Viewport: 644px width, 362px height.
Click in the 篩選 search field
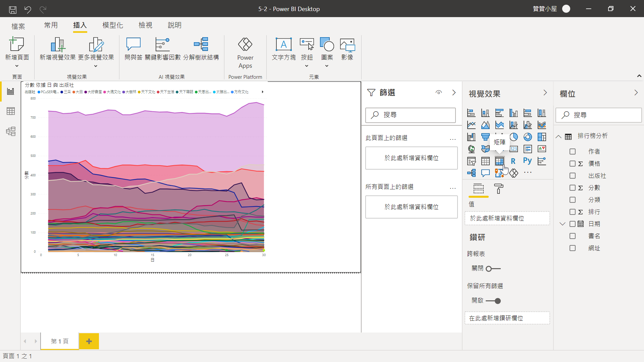411,115
